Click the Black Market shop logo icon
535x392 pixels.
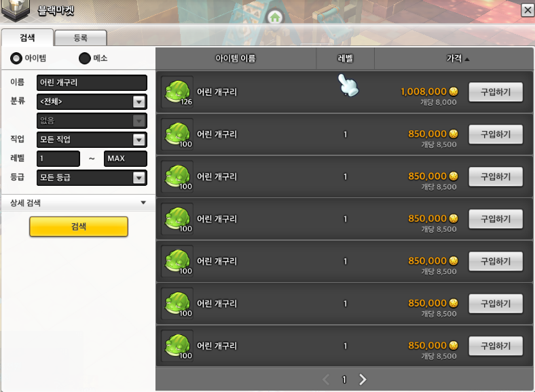pos(16,9)
